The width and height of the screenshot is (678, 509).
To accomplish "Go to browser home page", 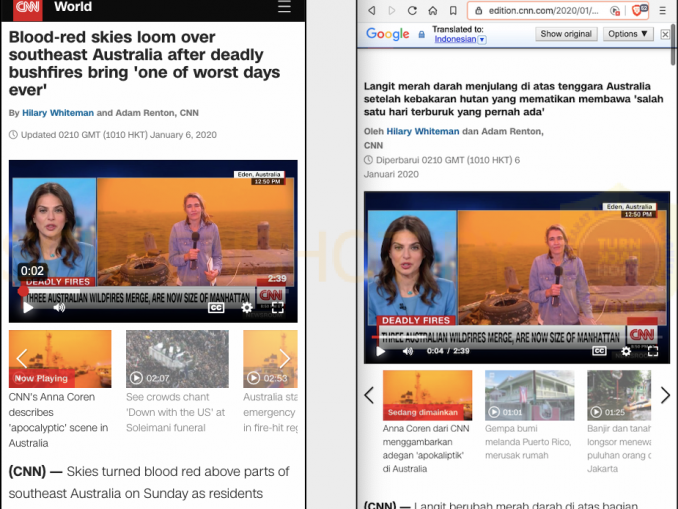I will pyautogui.click(x=432, y=10).
